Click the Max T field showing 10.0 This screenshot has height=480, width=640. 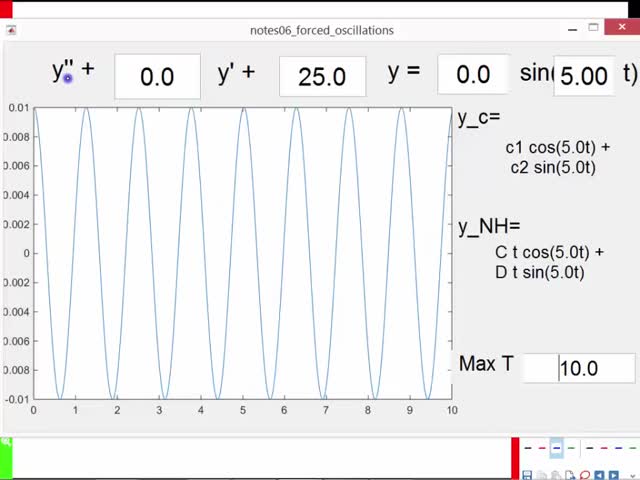[579, 368]
